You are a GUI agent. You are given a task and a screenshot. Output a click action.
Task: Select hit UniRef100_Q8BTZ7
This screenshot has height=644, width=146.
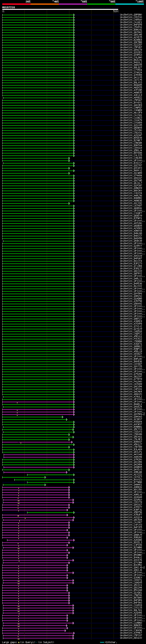[x=131, y=319]
